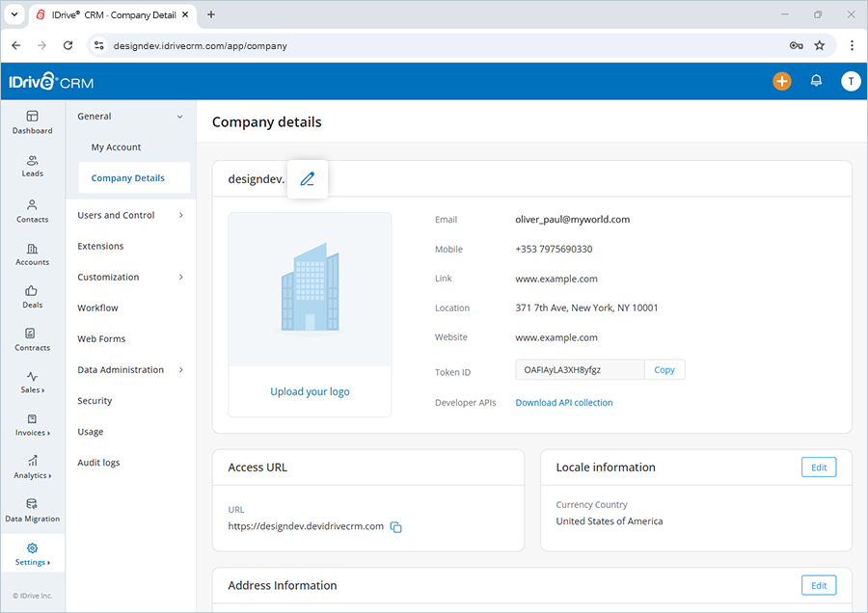Open the Contacts section

click(x=32, y=212)
